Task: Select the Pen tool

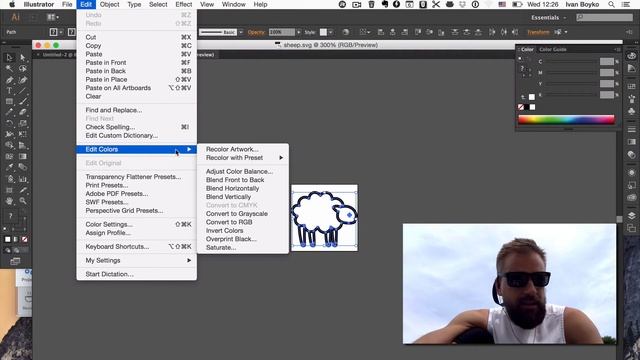Action: click(x=9, y=80)
